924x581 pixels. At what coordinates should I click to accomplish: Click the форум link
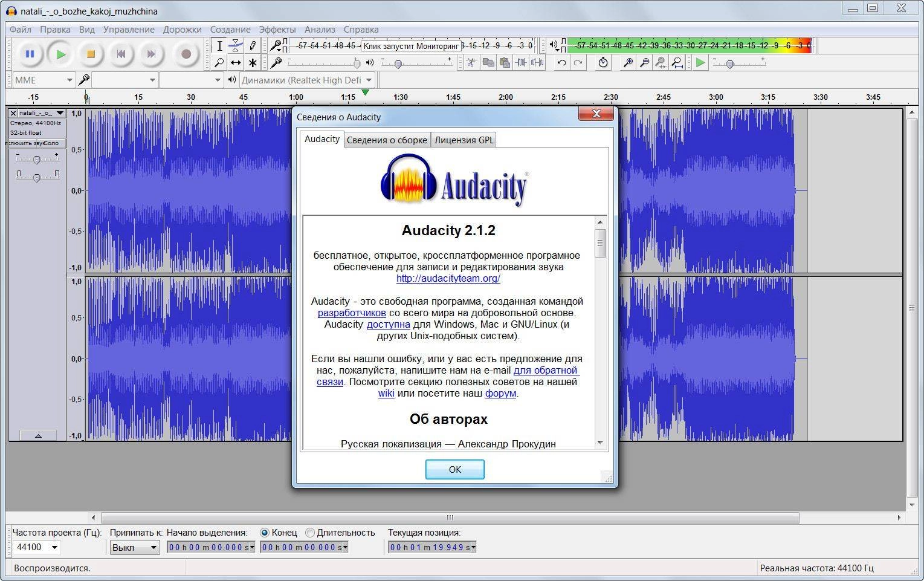pos(500,393)
